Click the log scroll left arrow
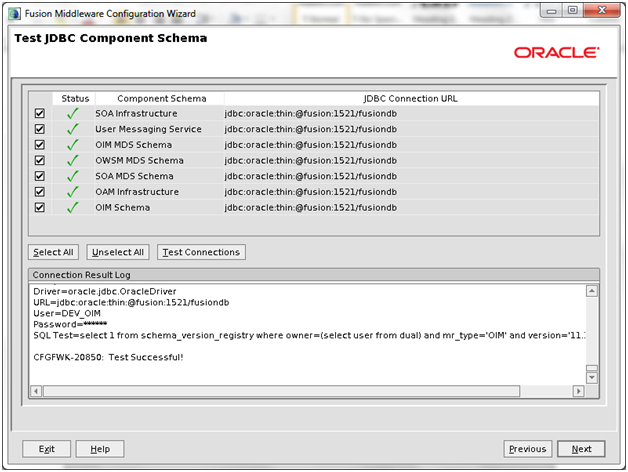 pyautogui.click(x=36, y=391)
